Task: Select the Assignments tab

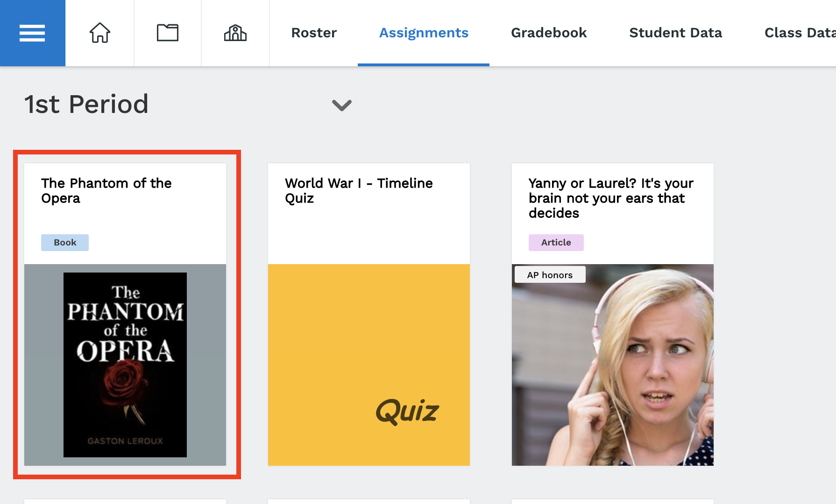Action: tap(424, 33)
